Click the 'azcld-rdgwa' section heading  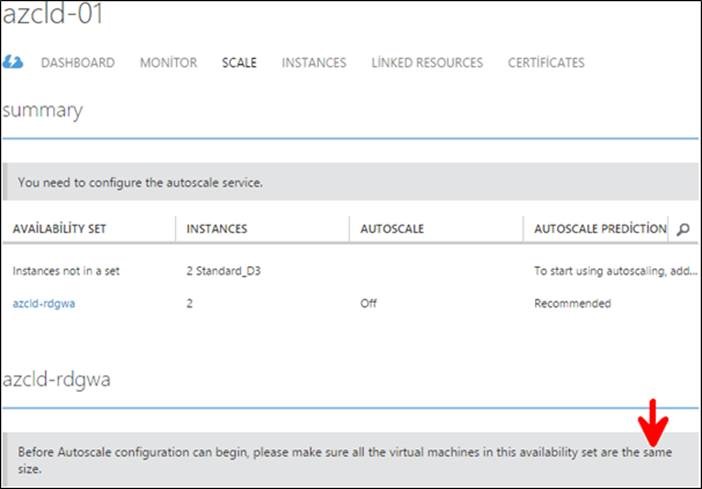(56, 380)
